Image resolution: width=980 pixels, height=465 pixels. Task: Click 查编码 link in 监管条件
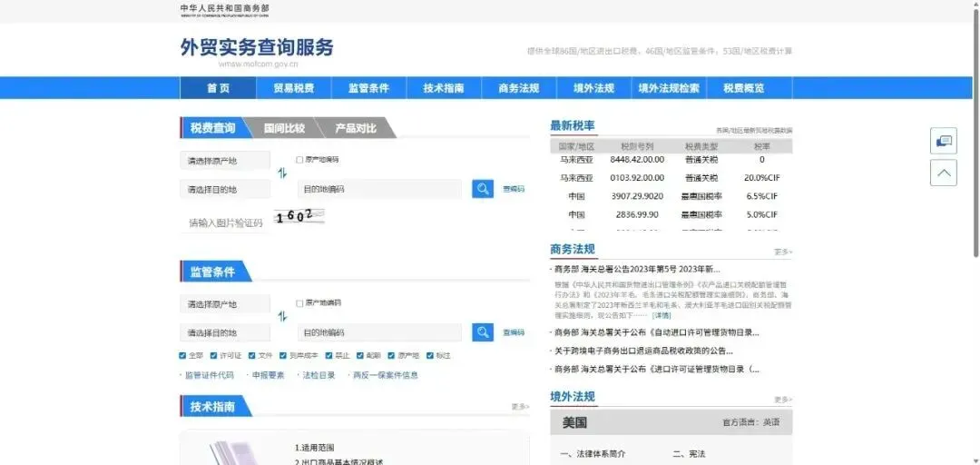[x=514, y=333]
